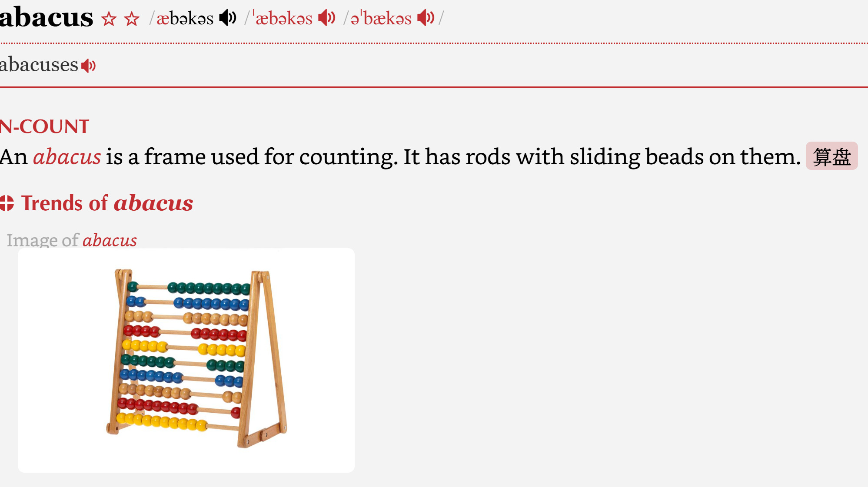The width and height of the screenshot is (868, 487).
Task: Play audio for the əˈbækəs pronunciation
Action: pyautogui.click(x=426, y=18)
